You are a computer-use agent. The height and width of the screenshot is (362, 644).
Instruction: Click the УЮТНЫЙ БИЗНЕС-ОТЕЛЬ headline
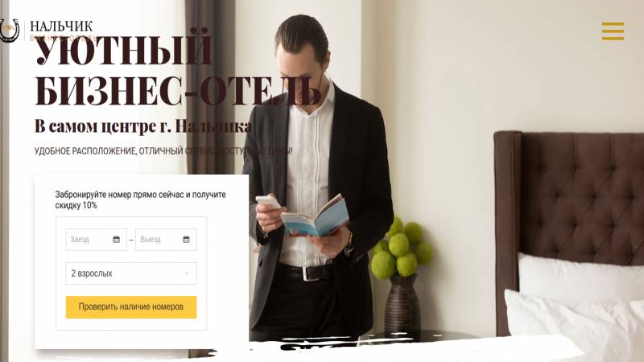177,68
